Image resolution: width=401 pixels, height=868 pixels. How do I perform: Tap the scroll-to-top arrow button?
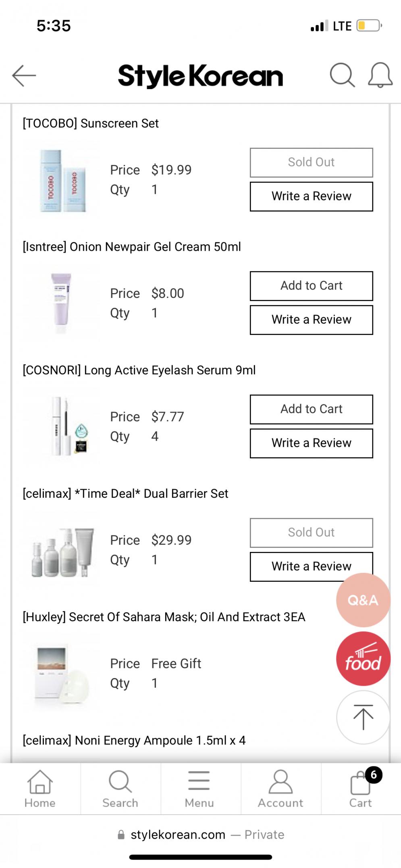[363, 717]
